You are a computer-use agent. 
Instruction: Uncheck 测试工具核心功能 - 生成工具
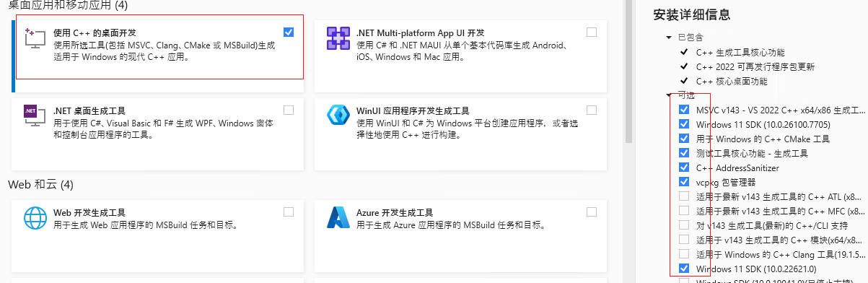pos(683,153)
